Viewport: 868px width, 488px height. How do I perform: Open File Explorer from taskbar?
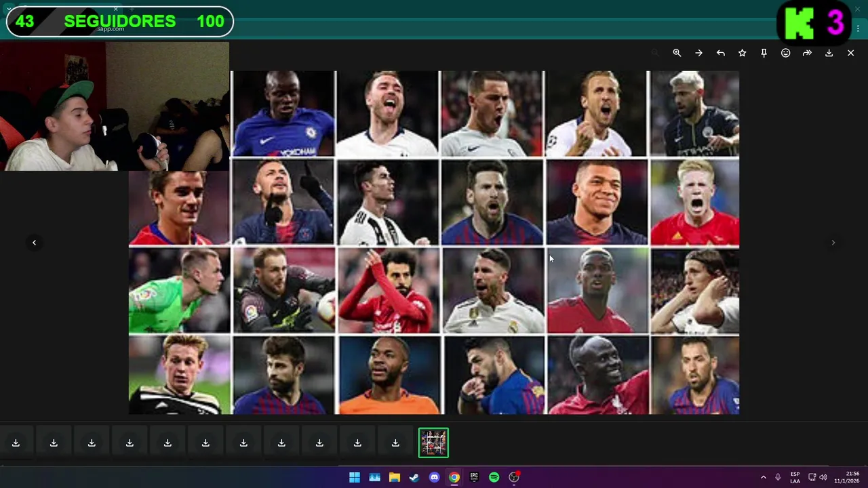(x=394, y=478)
